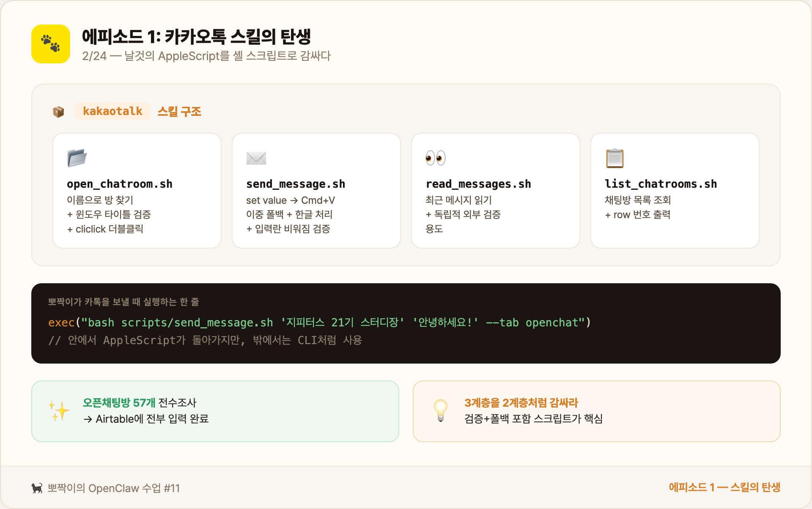This screenshot has height=509, width=812.
Task: Select the read_messages.sh tab card
Action: [495, 190]
